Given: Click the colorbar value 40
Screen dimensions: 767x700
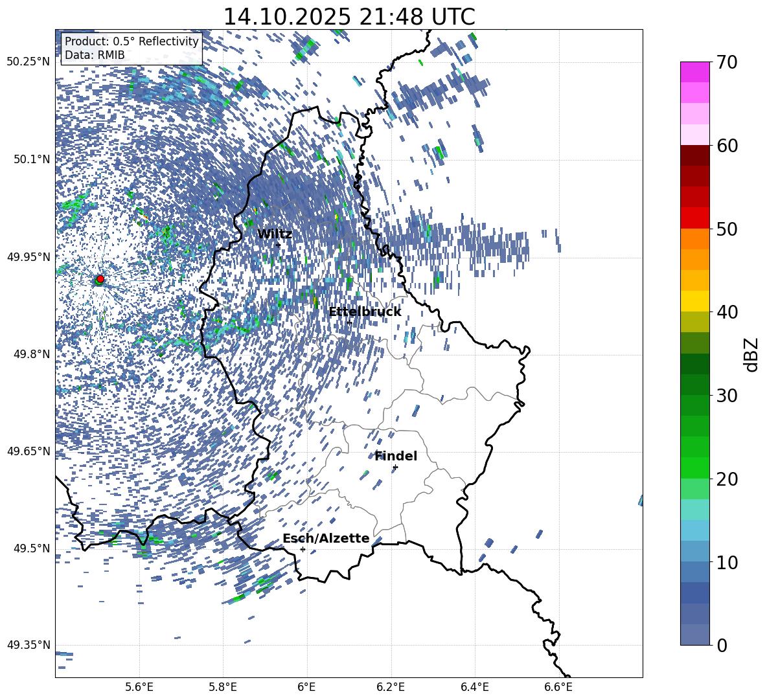Looking at the screenshot, I should click(x=727, y=312).
